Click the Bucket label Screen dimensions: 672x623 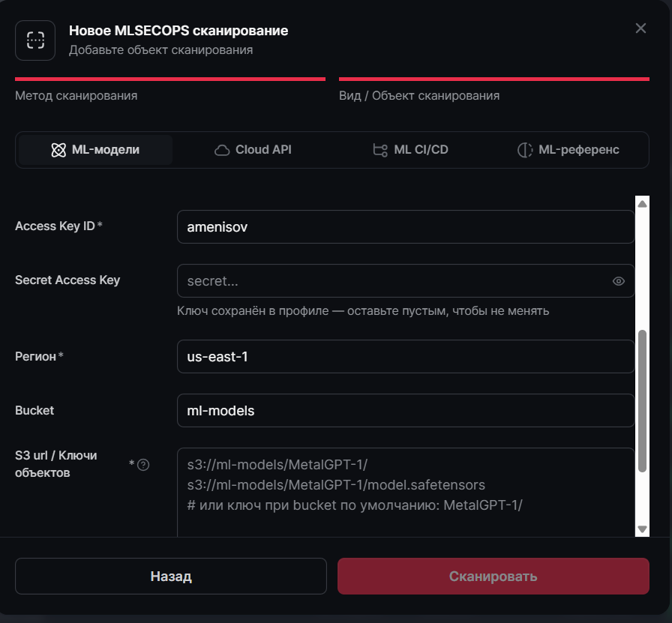(34, 410)
